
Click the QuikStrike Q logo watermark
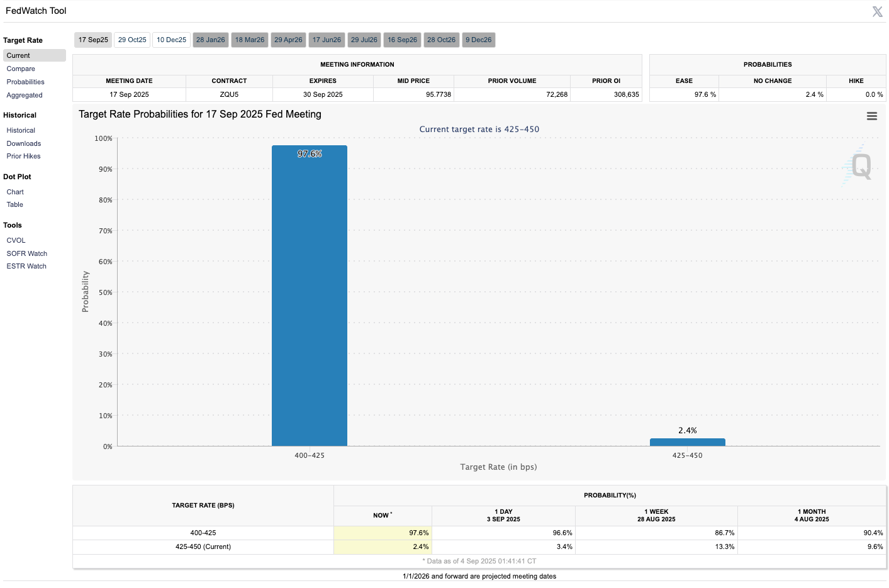pos(859,166)
